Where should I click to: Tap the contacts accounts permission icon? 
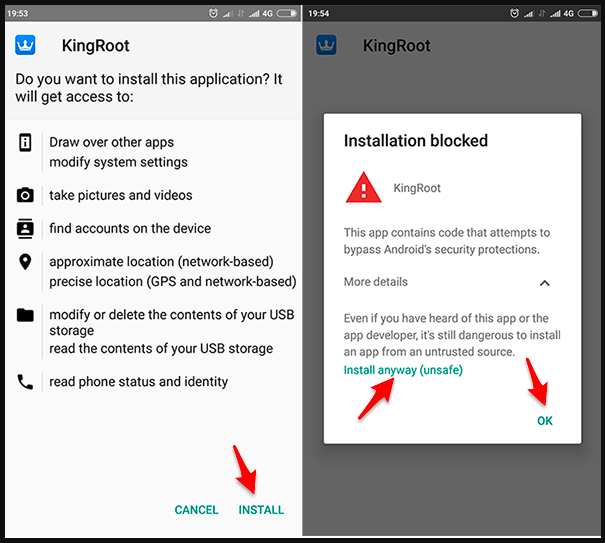click(25, 228)
